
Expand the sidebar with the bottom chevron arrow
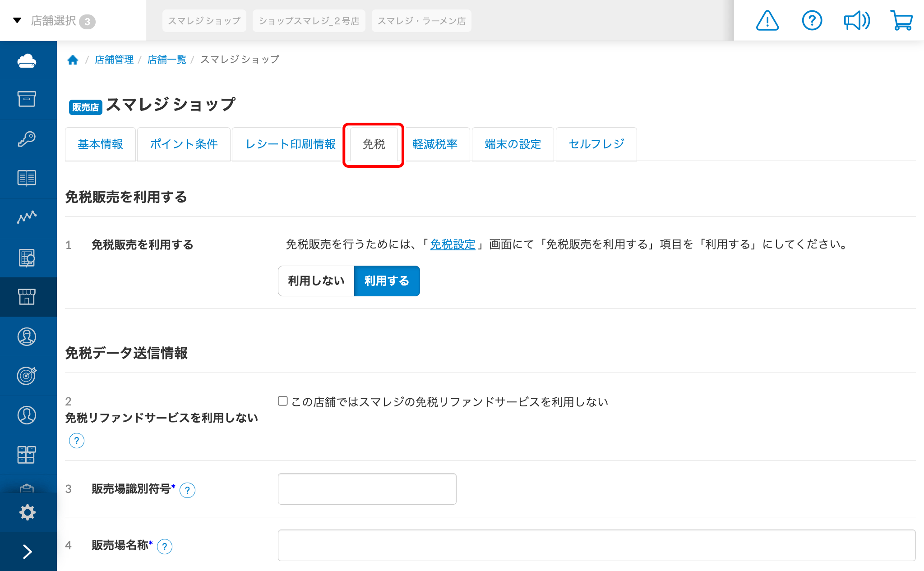pos(27,552)
